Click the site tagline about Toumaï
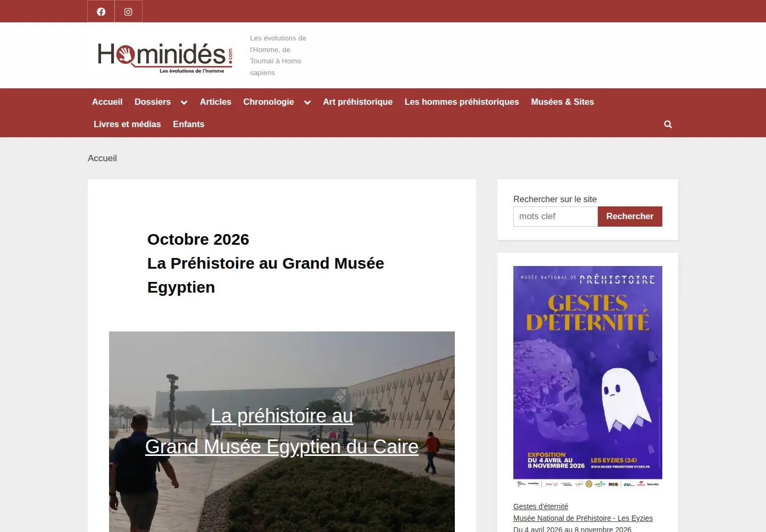 [278, 55]
